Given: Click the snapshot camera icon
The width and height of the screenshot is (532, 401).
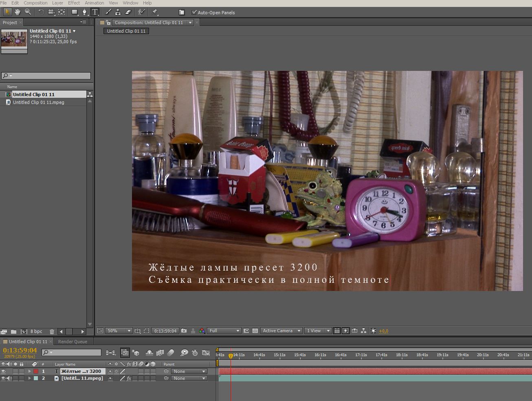Looking at the screenshot, I should click(184, 331).
